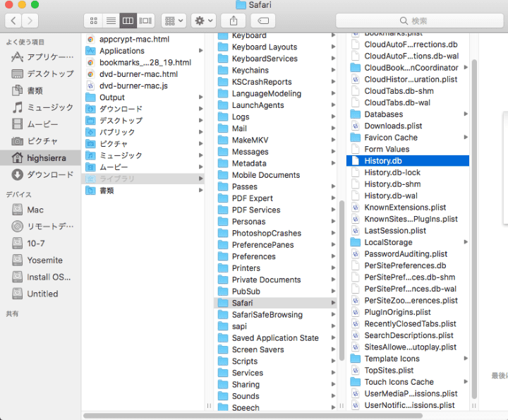Select the Yosemite volume in the sidebar

click(x=40, y=260)
